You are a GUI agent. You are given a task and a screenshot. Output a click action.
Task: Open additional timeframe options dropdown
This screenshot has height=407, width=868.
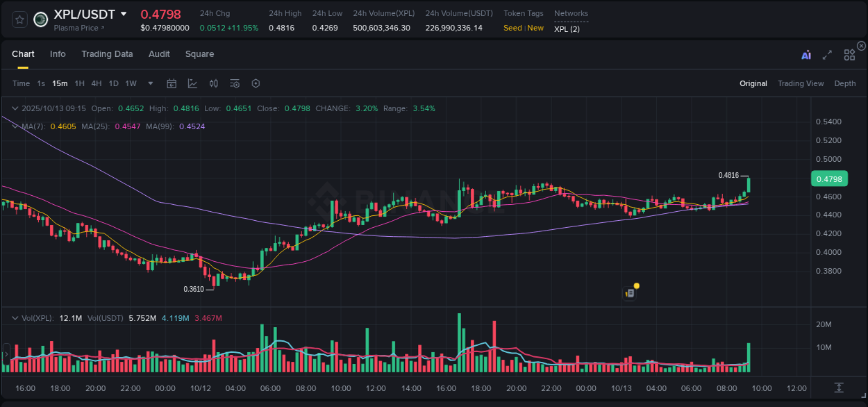[149, 83]
